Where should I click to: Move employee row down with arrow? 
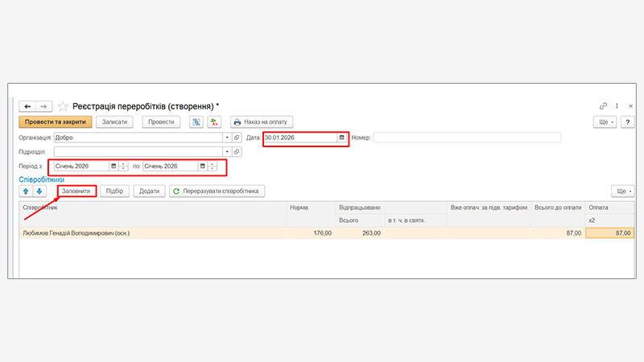tap(39, 191)
